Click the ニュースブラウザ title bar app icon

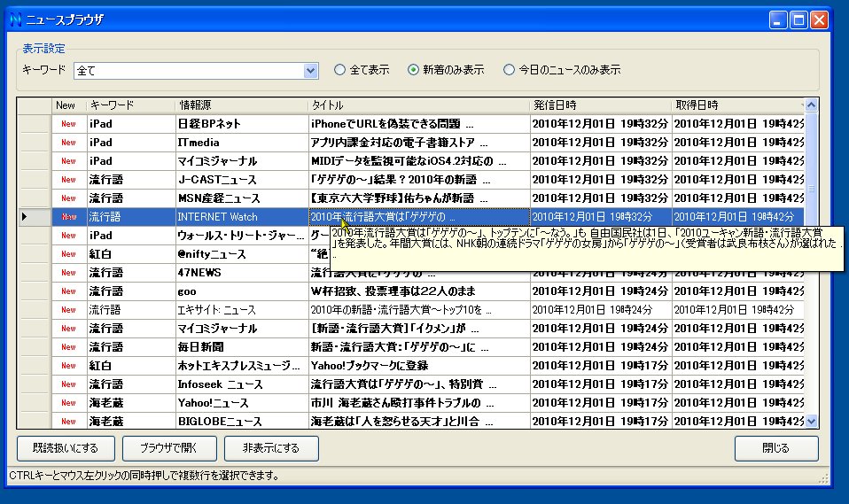16,20
